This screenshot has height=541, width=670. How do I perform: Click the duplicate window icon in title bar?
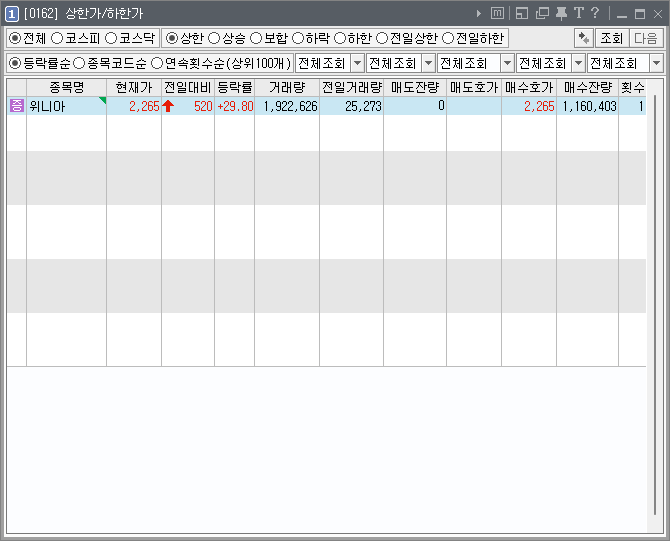tap(542, 13)
